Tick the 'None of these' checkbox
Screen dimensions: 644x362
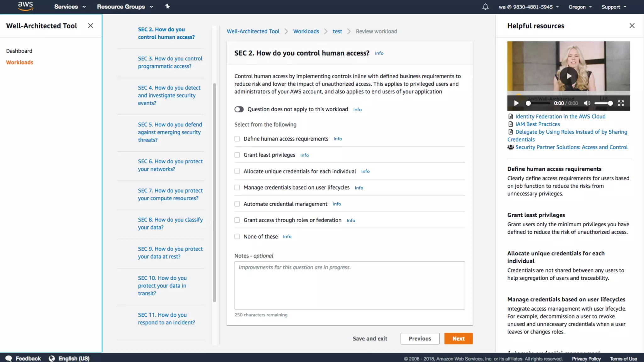(x=237, y=237)
